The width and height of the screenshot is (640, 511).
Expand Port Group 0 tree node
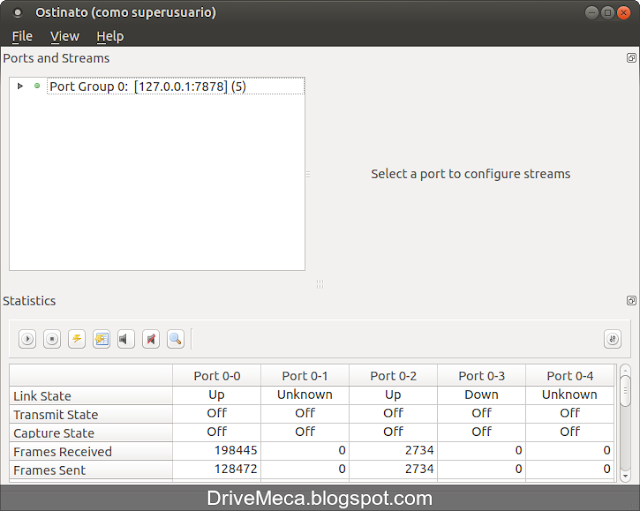coord(20,86)
